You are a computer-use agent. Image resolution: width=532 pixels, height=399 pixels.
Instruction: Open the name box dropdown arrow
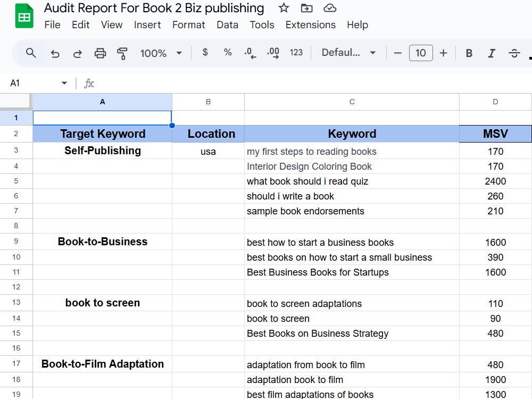point(64,83)
